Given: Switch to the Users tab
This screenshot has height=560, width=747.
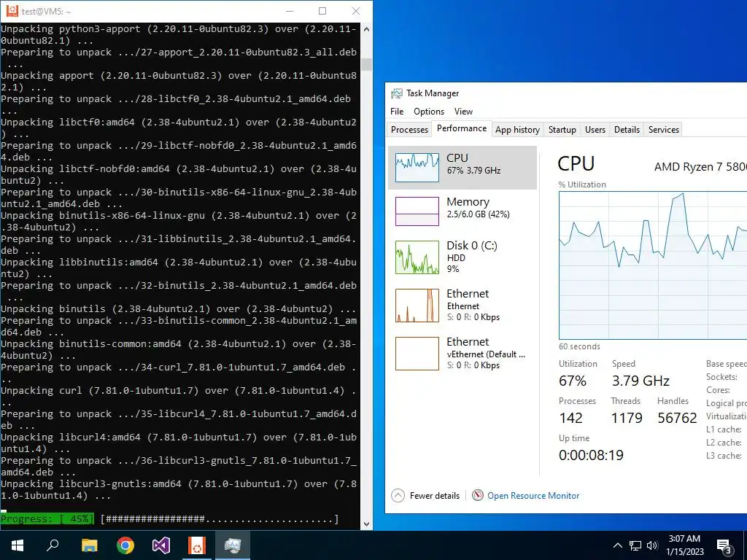Looking at the screenshot, I should coord(595,130).
